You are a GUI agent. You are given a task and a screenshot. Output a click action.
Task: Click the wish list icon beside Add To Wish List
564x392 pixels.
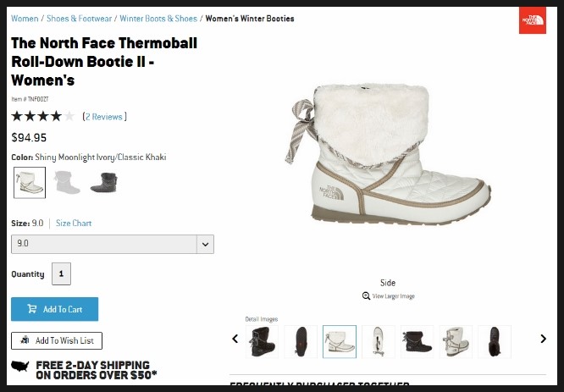click(25, 340)
